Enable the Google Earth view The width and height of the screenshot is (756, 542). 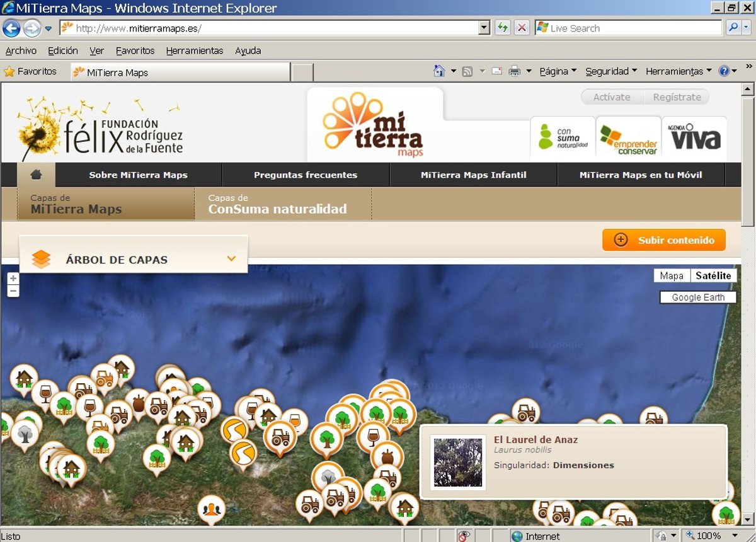(698, 297)
